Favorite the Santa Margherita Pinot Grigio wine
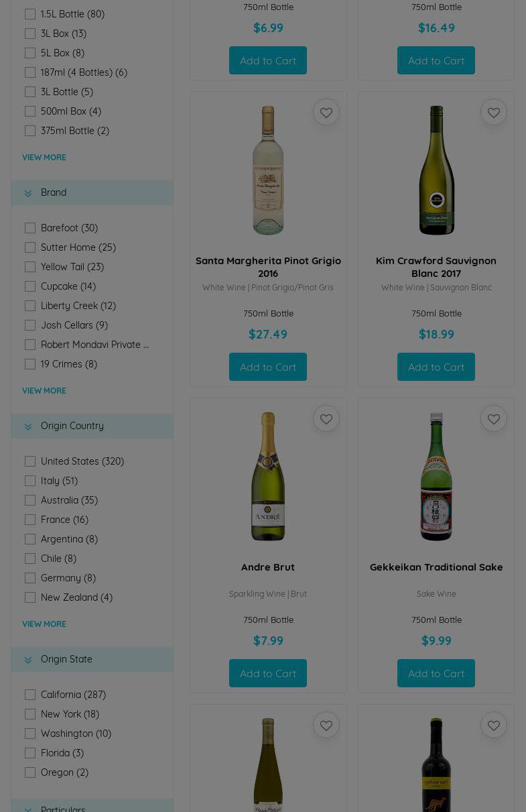Viewport: 526px width, 812px height. [x=326, y=113]
